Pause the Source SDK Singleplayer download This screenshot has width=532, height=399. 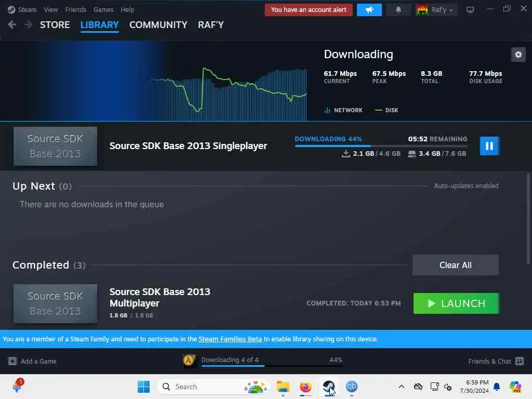(489, 146)
